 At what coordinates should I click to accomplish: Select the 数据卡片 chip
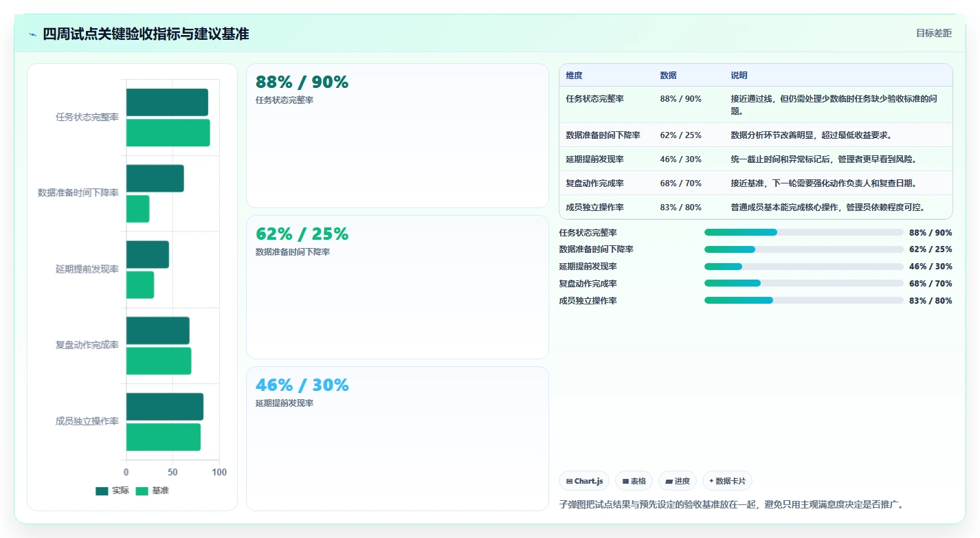pyautogui.click(x=728, y=481)
